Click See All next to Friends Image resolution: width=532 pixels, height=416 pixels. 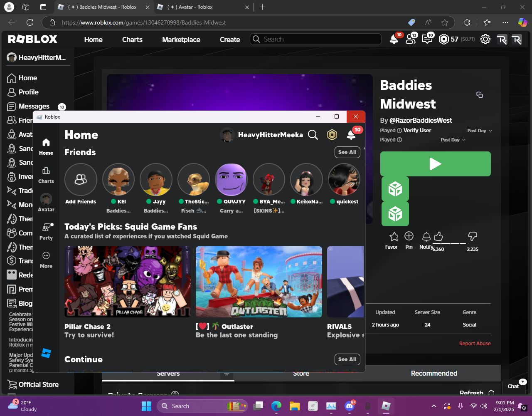coord(347,152)
